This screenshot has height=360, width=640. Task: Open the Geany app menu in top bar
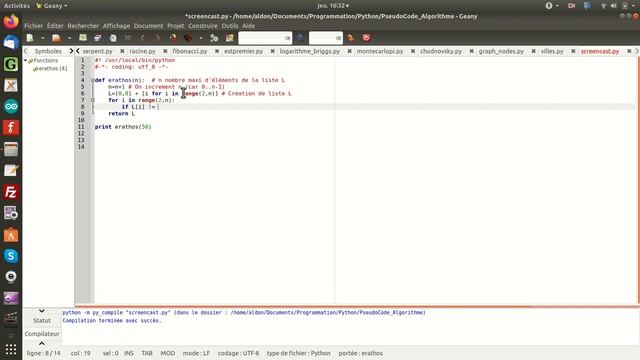(51, 6)
